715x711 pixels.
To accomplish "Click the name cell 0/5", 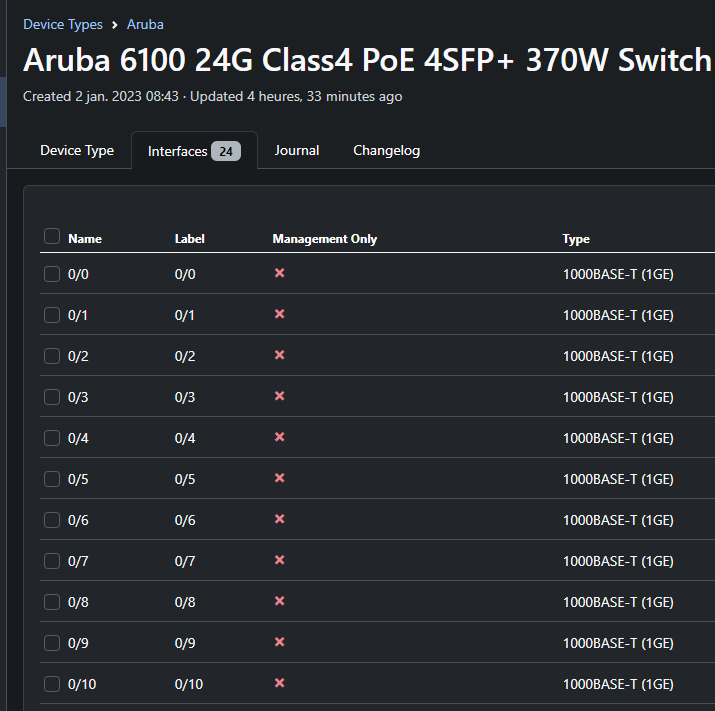I will pos(78,479).
